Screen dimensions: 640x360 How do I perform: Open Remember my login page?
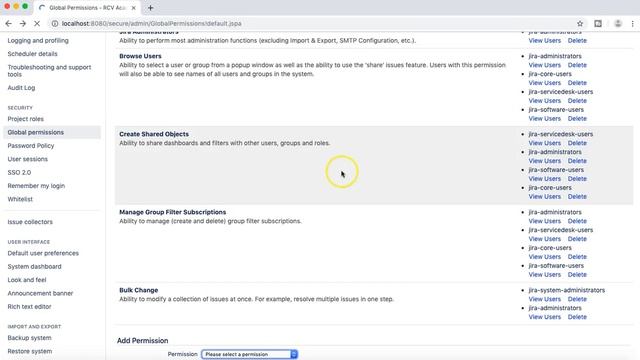coord(36,186)
